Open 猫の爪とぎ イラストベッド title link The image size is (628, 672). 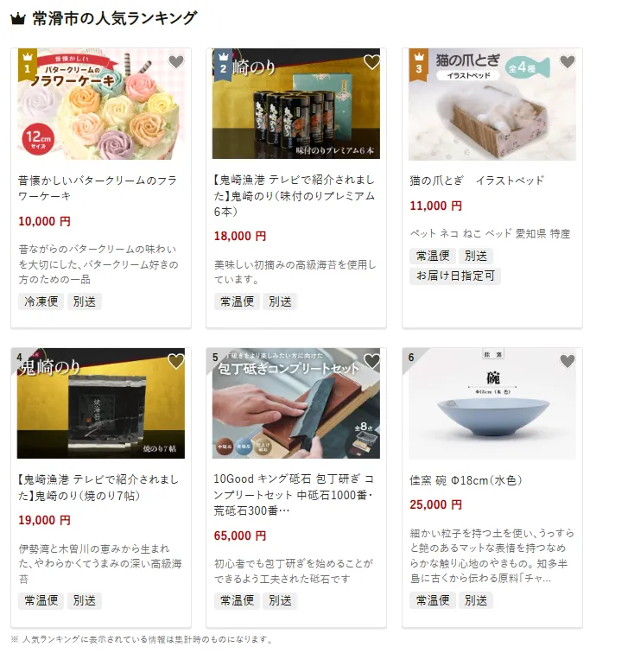click(477, 181)
